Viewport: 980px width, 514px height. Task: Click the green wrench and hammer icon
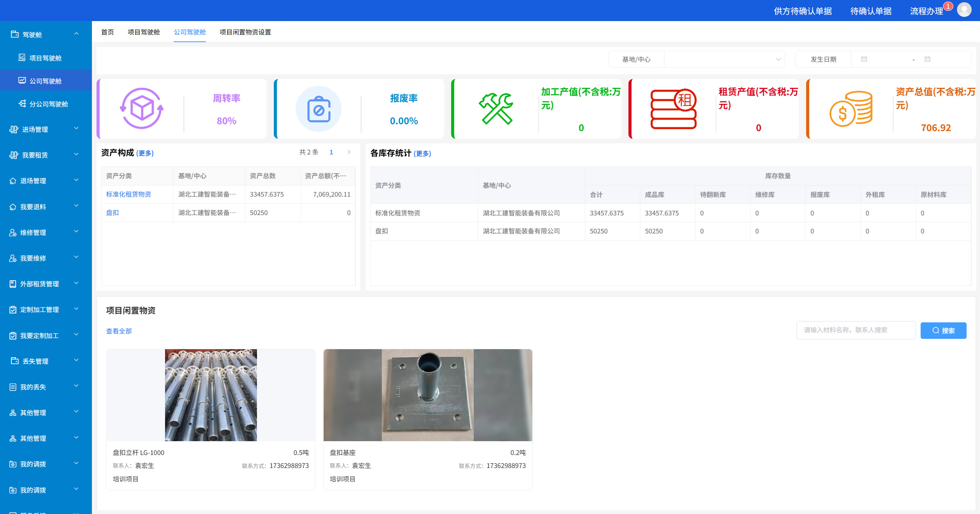(496, 109)
